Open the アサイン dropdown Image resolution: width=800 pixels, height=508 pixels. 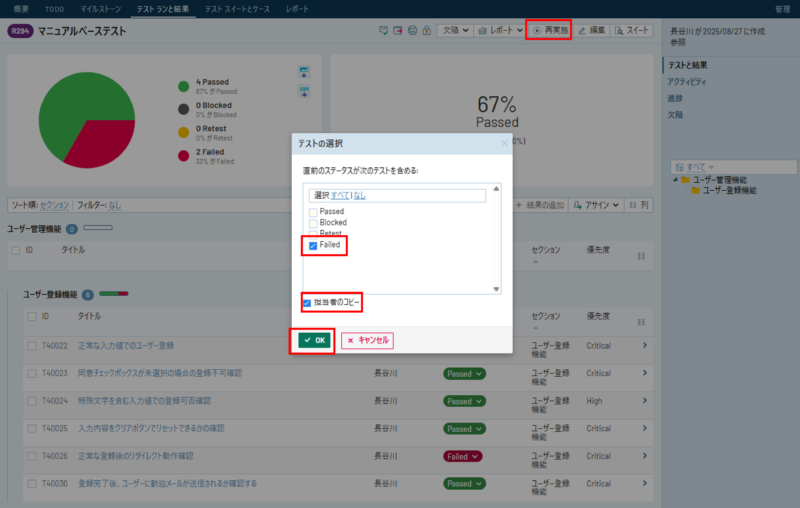tap(596, 205)
